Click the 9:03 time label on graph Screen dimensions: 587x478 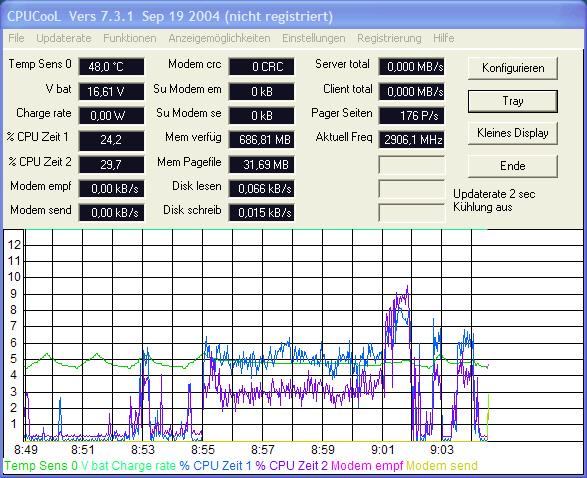442,449
